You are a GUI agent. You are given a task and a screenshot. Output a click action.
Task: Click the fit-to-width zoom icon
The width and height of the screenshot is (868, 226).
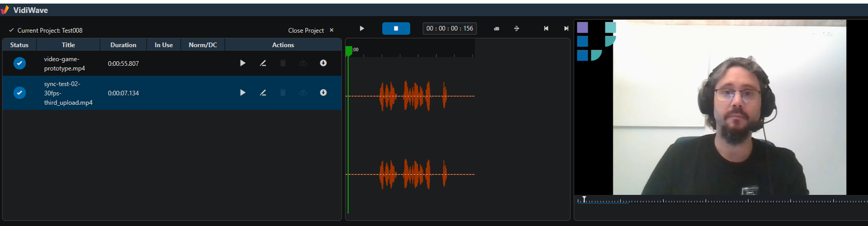click(x=516, y=29)
